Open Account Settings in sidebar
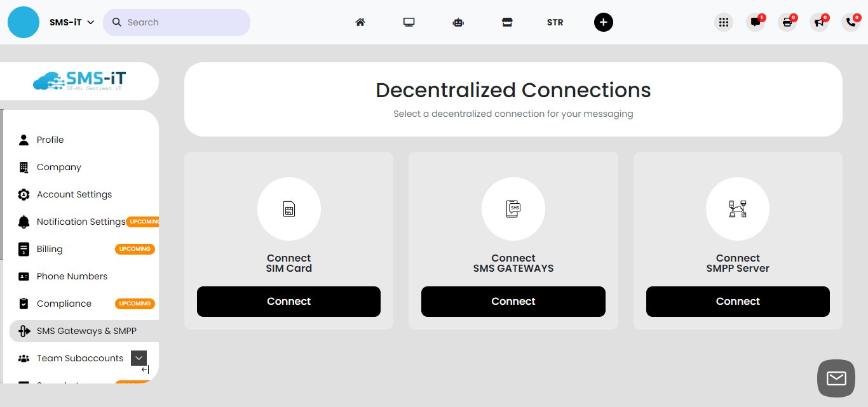868x407 pixels. point(74,194)
